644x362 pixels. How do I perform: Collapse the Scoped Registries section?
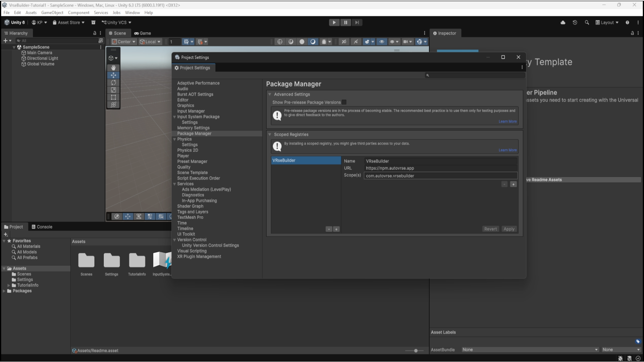click(270, 134)
